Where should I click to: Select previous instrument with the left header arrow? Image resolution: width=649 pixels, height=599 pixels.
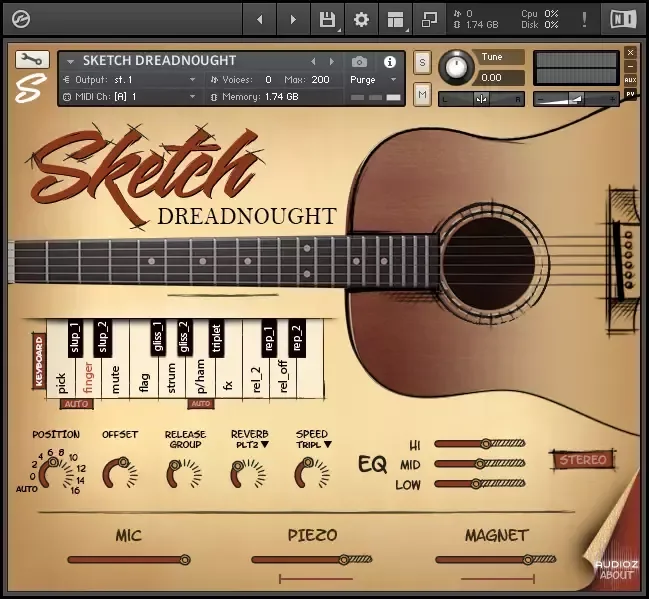click(x=313, y=62)
